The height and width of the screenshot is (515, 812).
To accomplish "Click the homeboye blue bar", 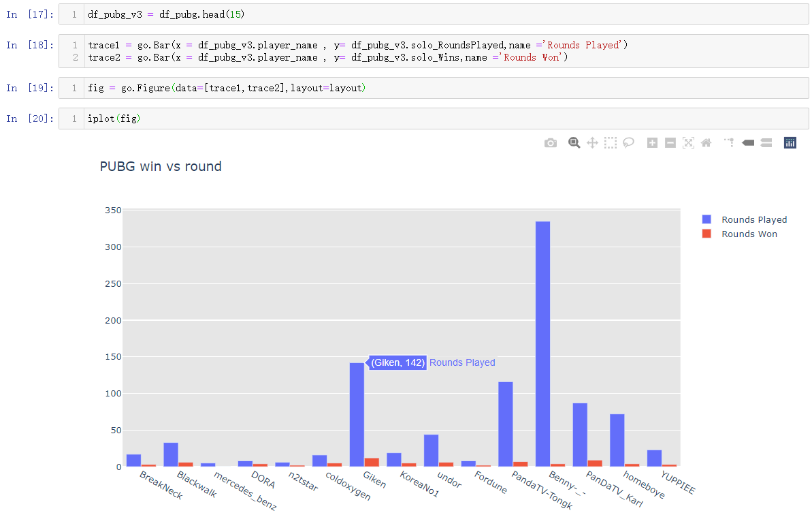I will (617, 440).
